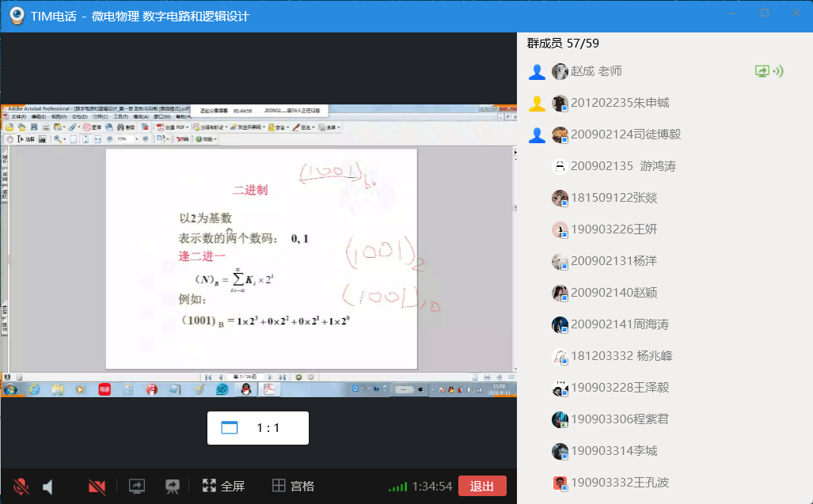The height and width of the screenshot is (504, 813).
Task: Click the TIM phone app logo icon
Action: point(16,15)
